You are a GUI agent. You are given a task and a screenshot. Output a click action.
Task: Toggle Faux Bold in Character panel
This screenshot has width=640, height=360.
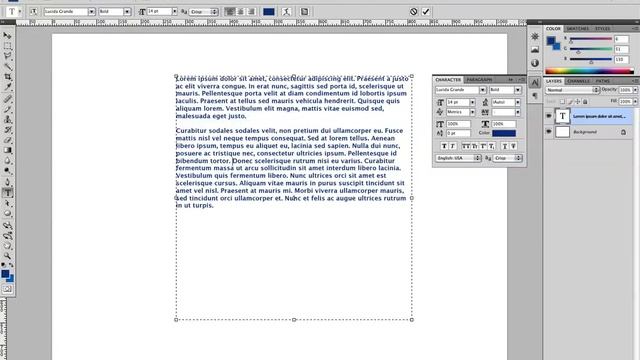(x=444, y=146)
